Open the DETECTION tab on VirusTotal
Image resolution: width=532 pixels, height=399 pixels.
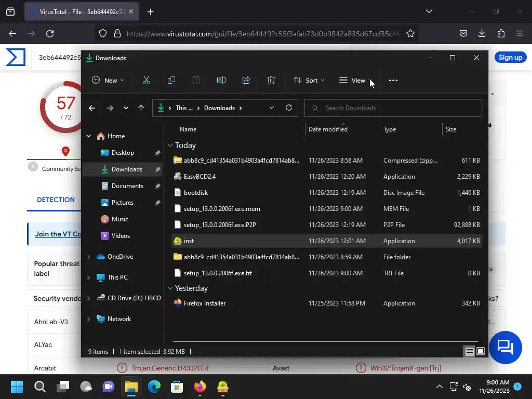click(56, 200)
